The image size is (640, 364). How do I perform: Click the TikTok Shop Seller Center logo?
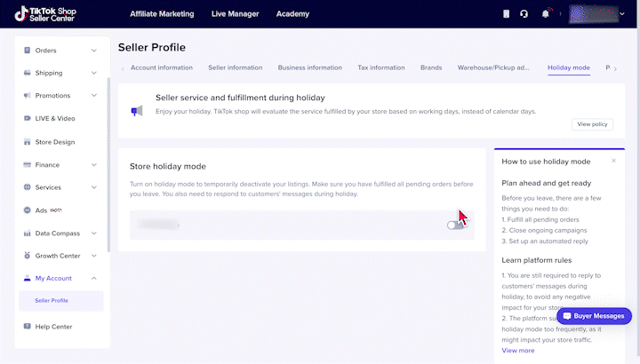pyautogui.click(x=54, y=14)
